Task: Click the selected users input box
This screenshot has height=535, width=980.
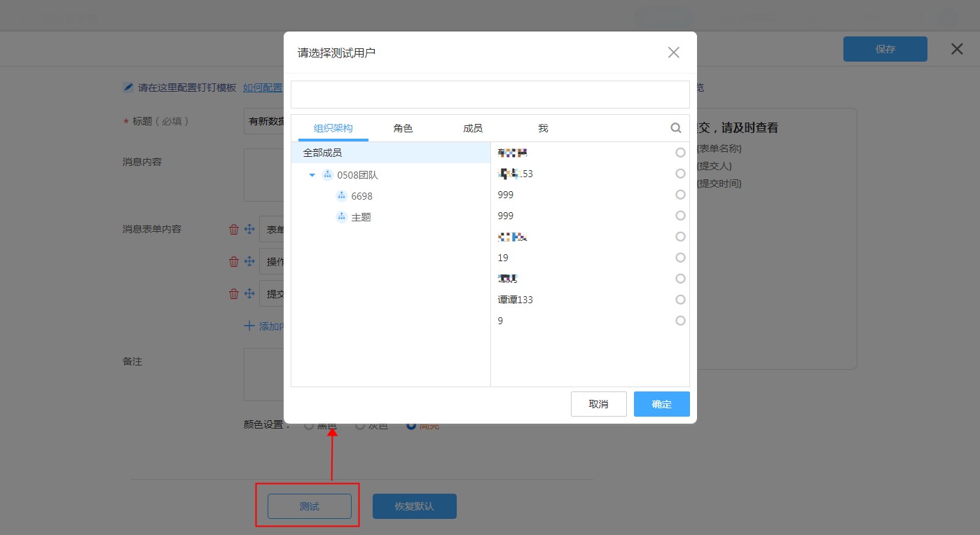Action: tap(490, 95)
